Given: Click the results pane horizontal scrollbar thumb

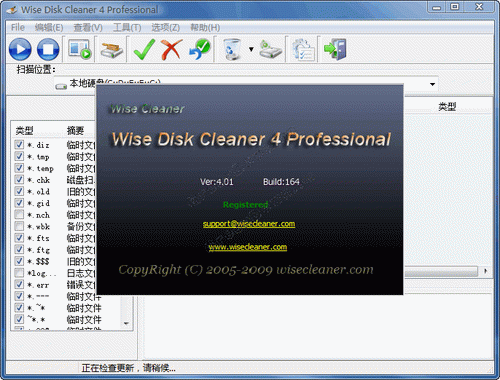Looking at the screenshot, I should click(x=441, y=272).
